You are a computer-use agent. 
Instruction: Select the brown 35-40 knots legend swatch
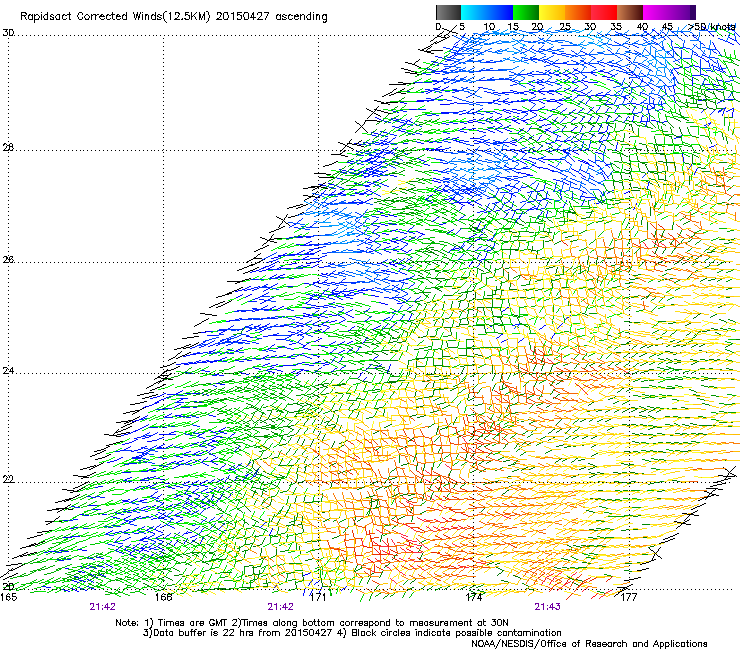coord(630,12)
